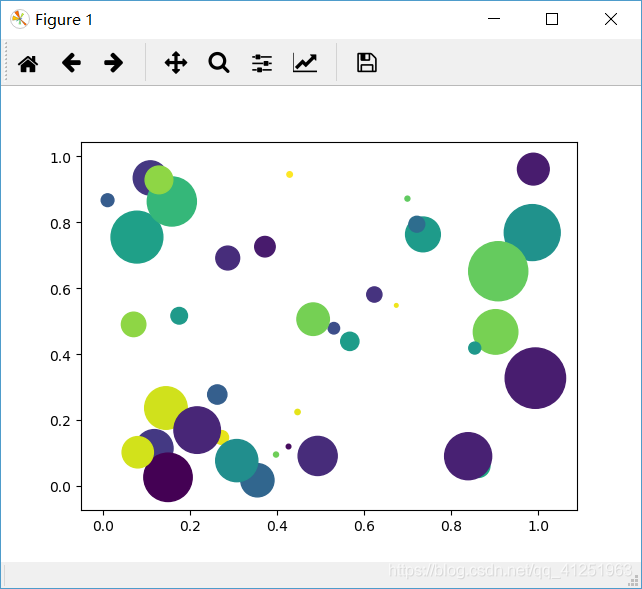Maximize the Figure 1 window
642x589 pixels.
tap(552, 19)
